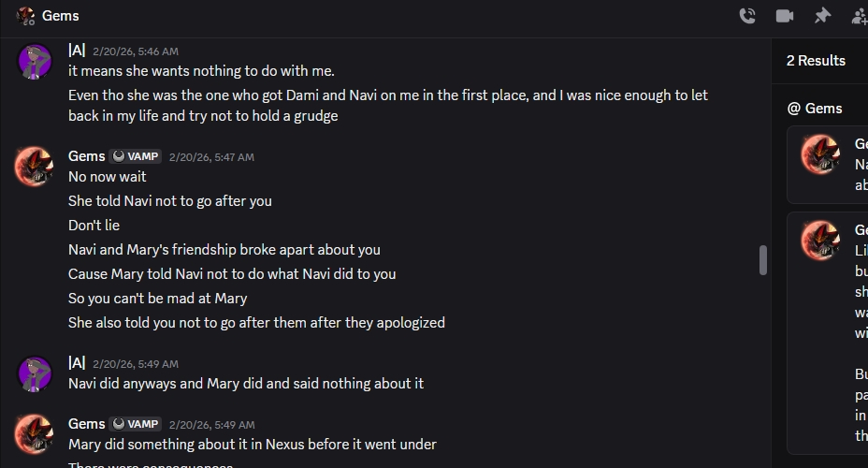
Task: Open the Gems title in header
Action: 61,16
